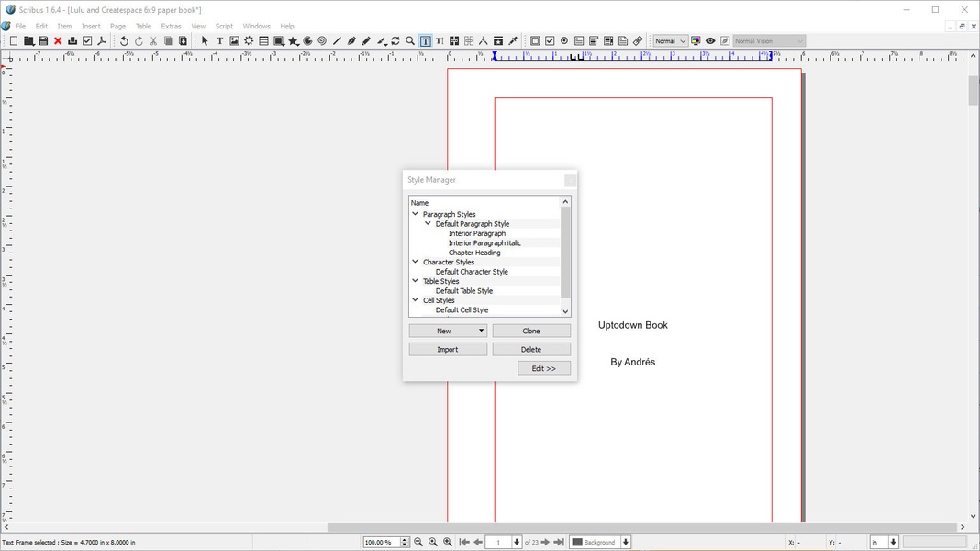Select the Image Frame tool
The image size is (980, 551).
click(234, 41)
